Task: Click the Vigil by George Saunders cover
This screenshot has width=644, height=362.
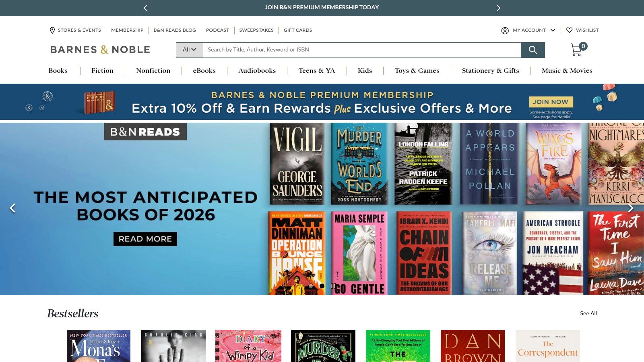Action: coord(297,163)
